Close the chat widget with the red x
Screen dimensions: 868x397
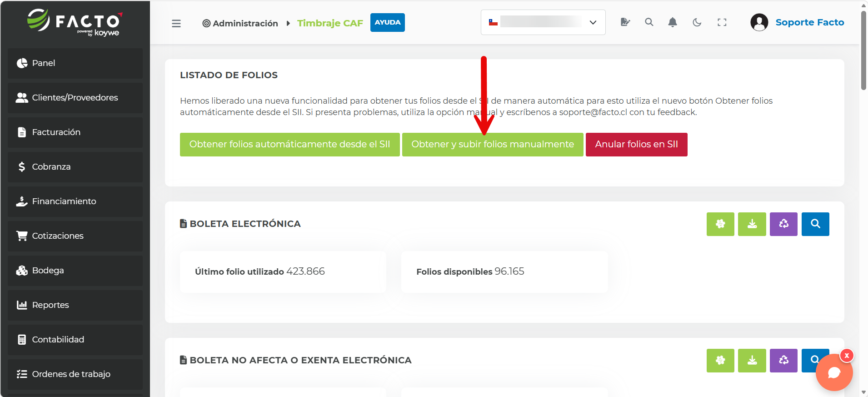click(x=847, y=356)
